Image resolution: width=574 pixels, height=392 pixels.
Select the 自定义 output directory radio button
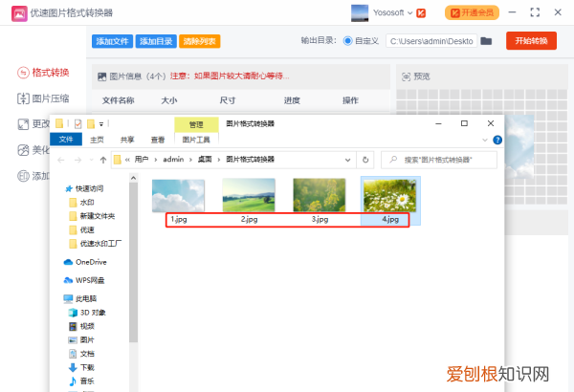pyautogui.click(x=347, y=41)
